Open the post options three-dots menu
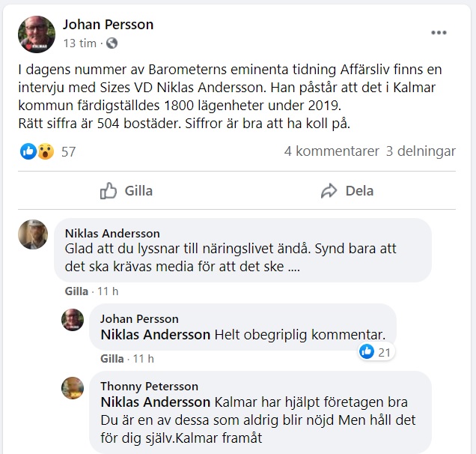The image size is (476, 454). (439, 33)
